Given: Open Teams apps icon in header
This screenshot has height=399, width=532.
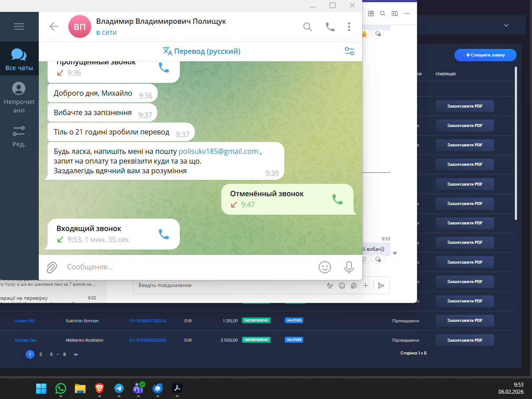Looking at the screenshot, I should coord(371,13).
